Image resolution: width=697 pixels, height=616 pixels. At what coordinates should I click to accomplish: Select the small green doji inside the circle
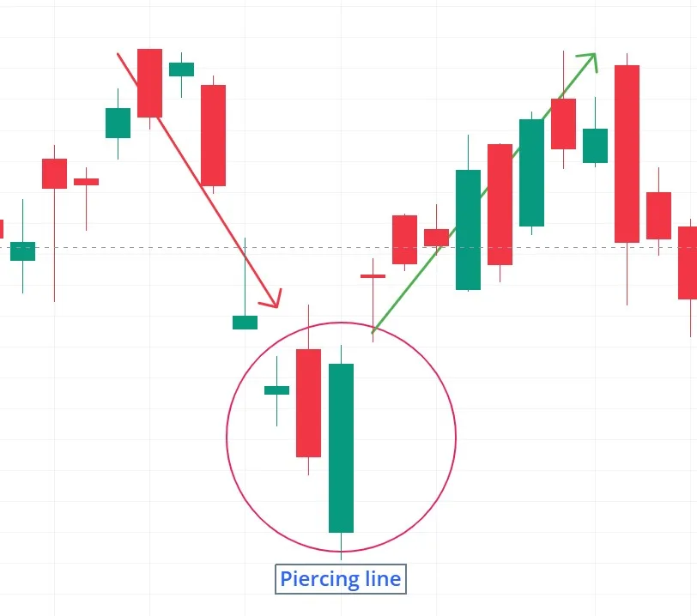pyautogui.click(x=276, y=390)
